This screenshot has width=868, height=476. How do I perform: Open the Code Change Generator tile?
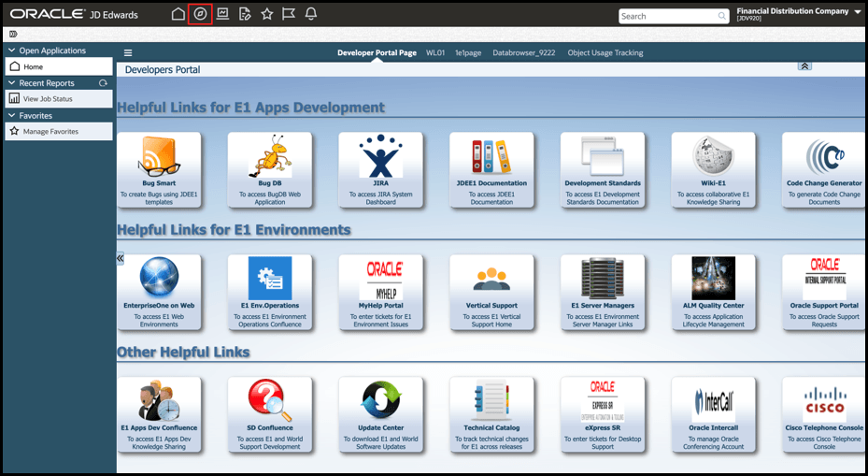coord(824,170)
